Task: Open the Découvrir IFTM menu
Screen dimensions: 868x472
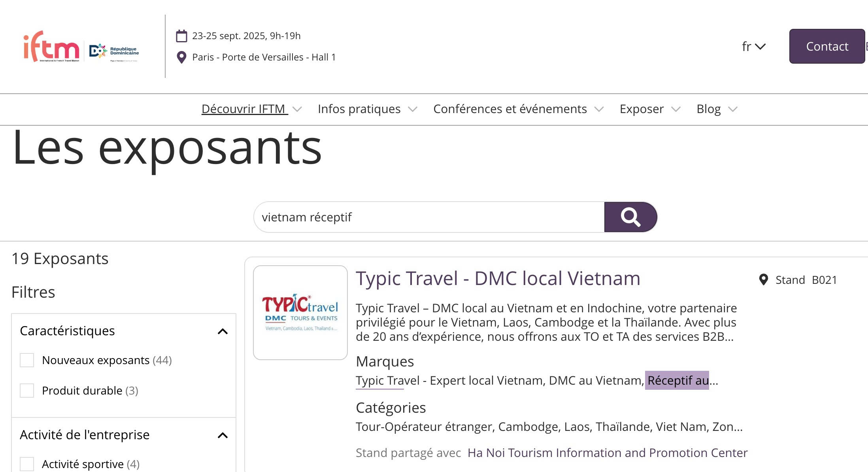Action: [x=252, y=109]
